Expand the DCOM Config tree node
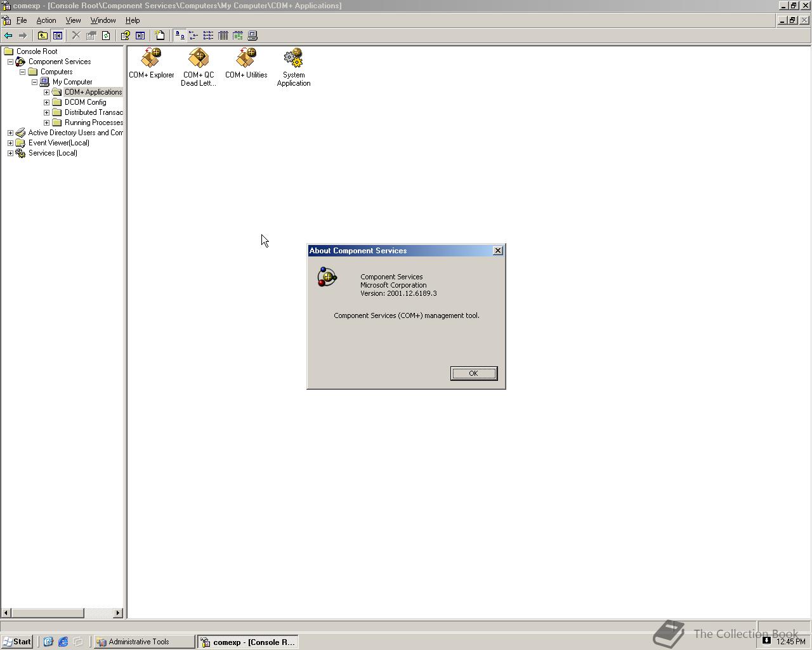This screenshot has height=650, width=812. point(46,102)
